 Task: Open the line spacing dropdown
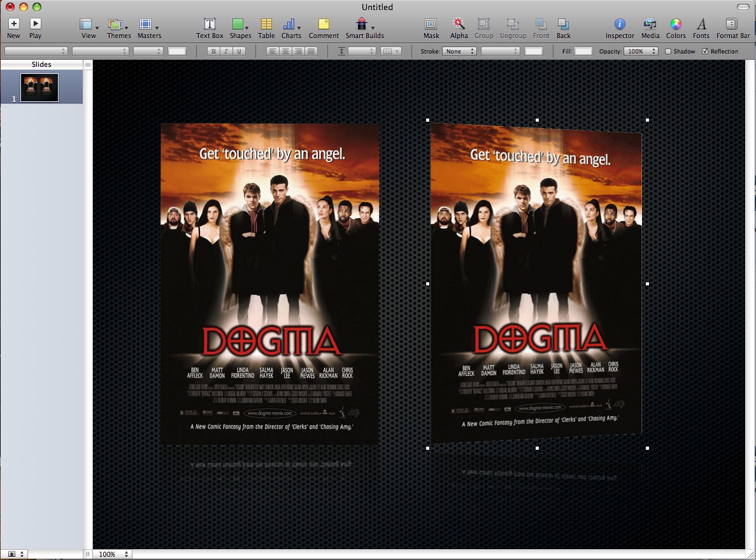[362, 51]
